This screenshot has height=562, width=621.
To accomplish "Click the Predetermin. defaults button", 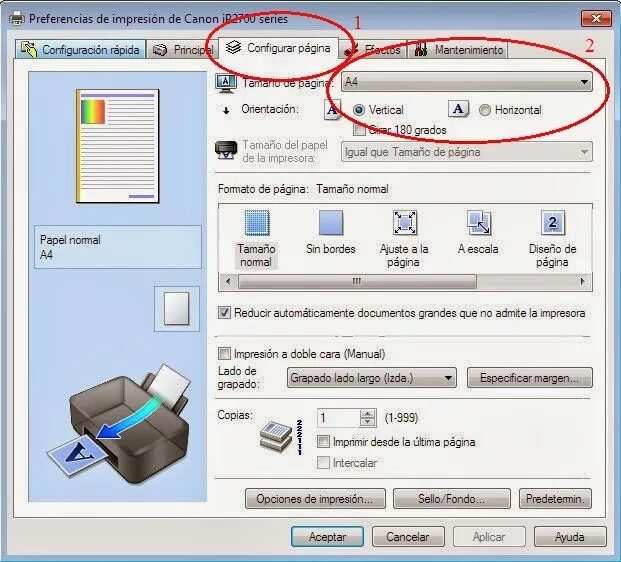I will pyautogui.click(x=555, y=499).
